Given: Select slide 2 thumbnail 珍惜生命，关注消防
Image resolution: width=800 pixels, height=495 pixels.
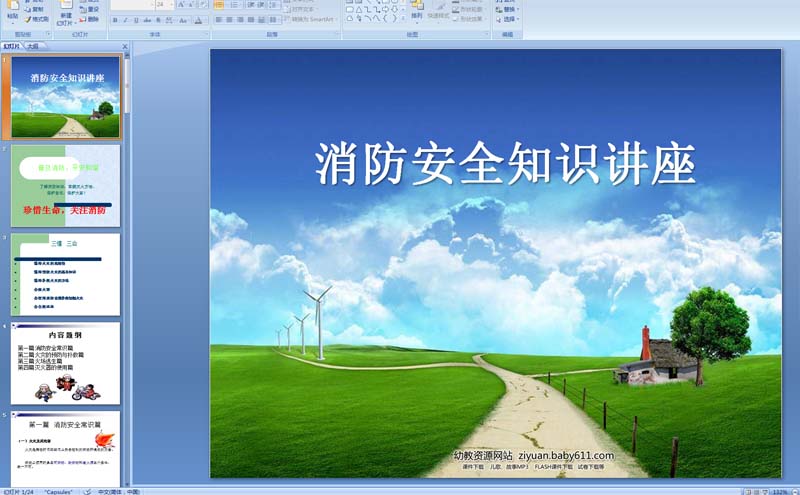Looking at the screenshot, I should pyautogui.click(x=66, y=186).
